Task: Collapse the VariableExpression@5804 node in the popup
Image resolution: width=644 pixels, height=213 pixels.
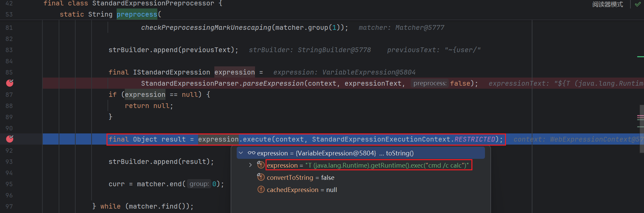Action: click(241, 153)
